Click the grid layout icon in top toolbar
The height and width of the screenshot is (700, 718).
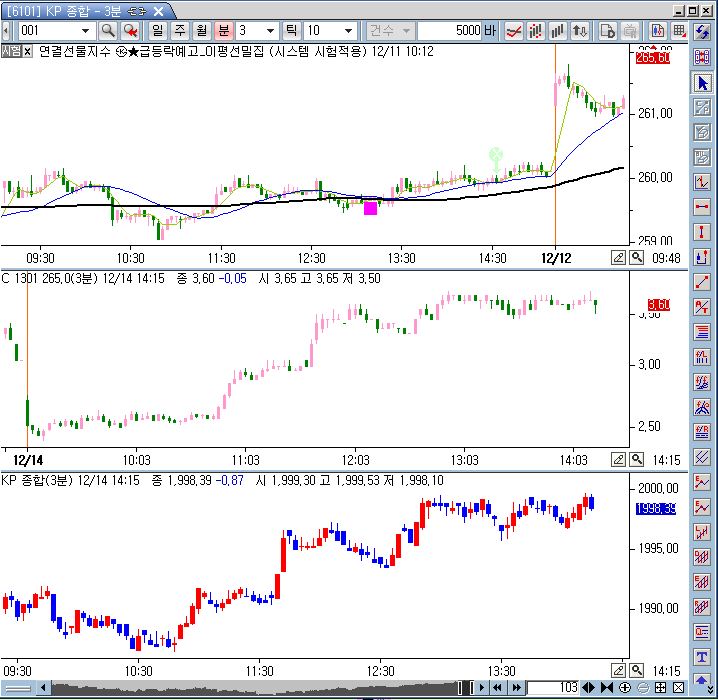(x=680, y=30)
